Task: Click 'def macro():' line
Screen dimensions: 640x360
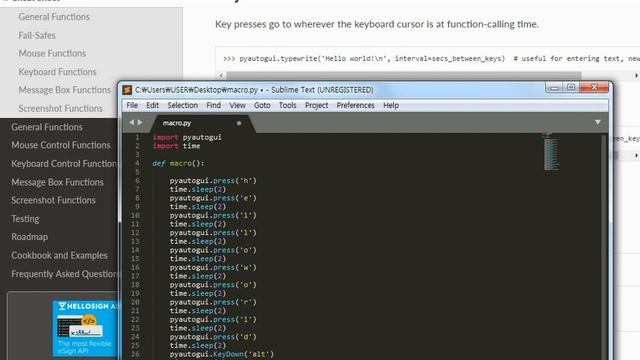Action: [x=178, y=163]
